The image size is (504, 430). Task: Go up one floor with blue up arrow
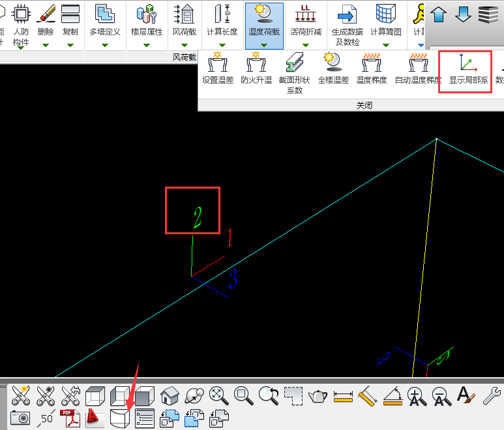438,14
